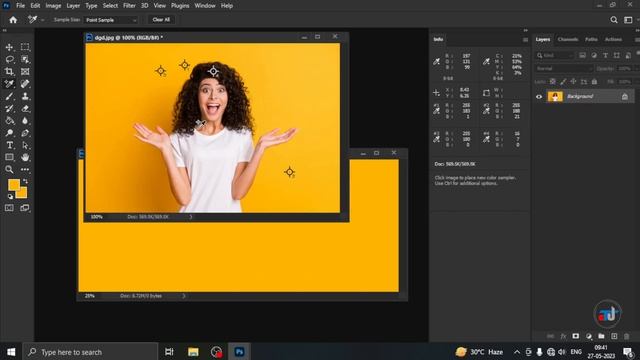Open the Filter menu

pos(129,6)
